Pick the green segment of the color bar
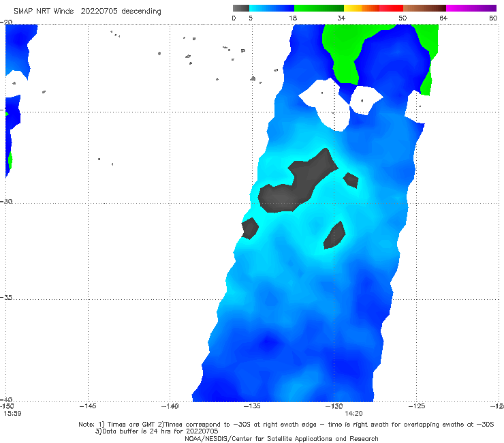The image size is (504, 443). 319,8
